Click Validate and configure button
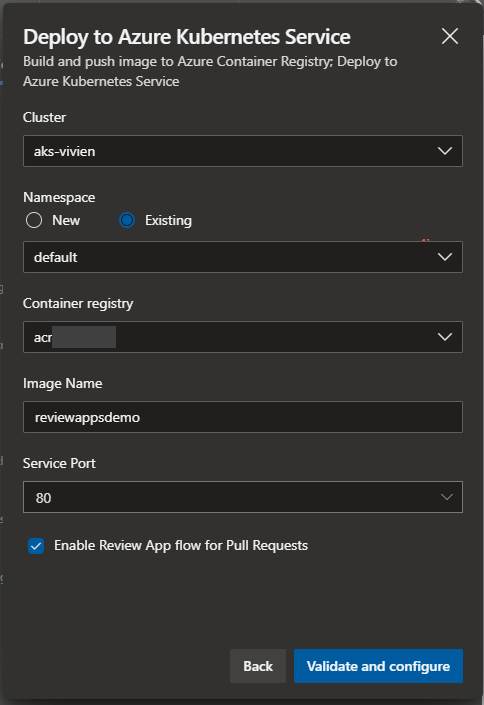 click(378, 666)
